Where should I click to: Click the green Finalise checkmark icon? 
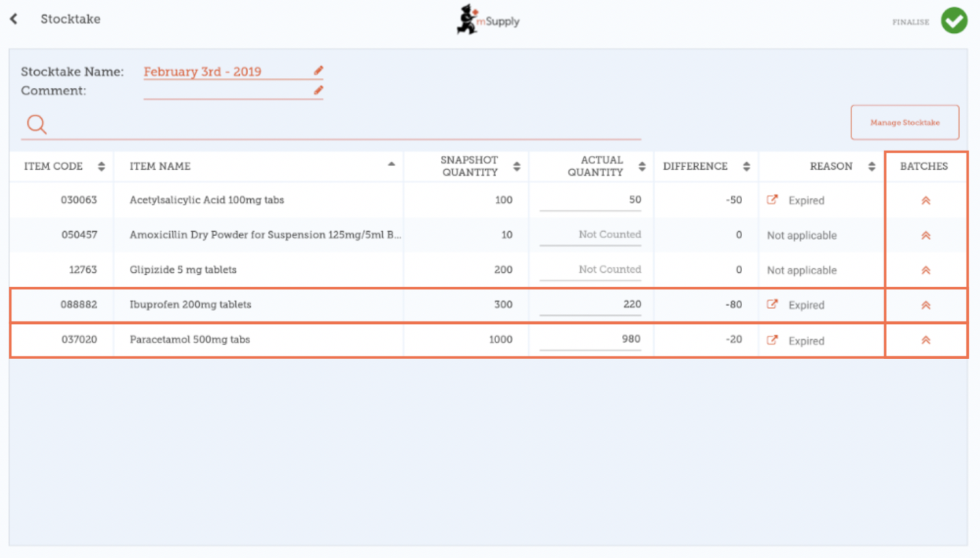tap(954, 21)
